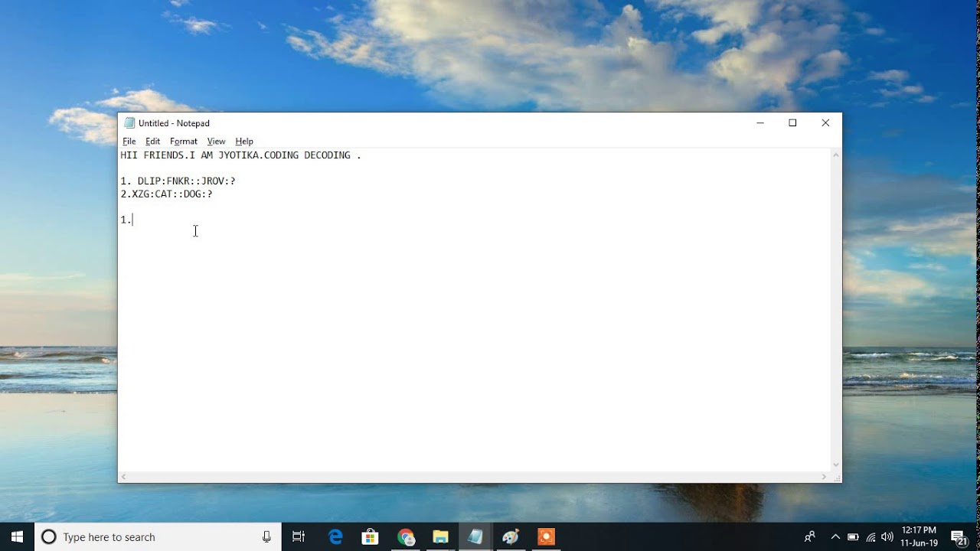Open the volume control in system tray
The height and width of the screenshot is (551, 980).
pyautogui.click(x=887, y=537)
